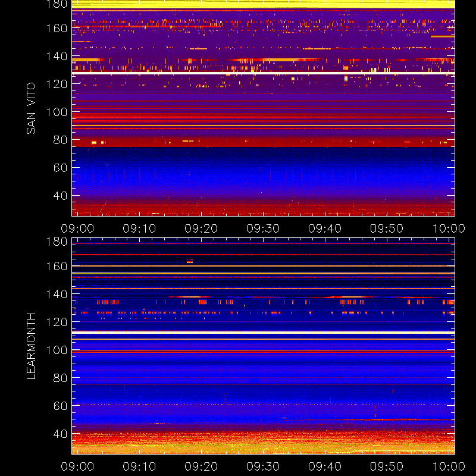Select the 120 frequency label on San Vito axis

pos(57,84)
